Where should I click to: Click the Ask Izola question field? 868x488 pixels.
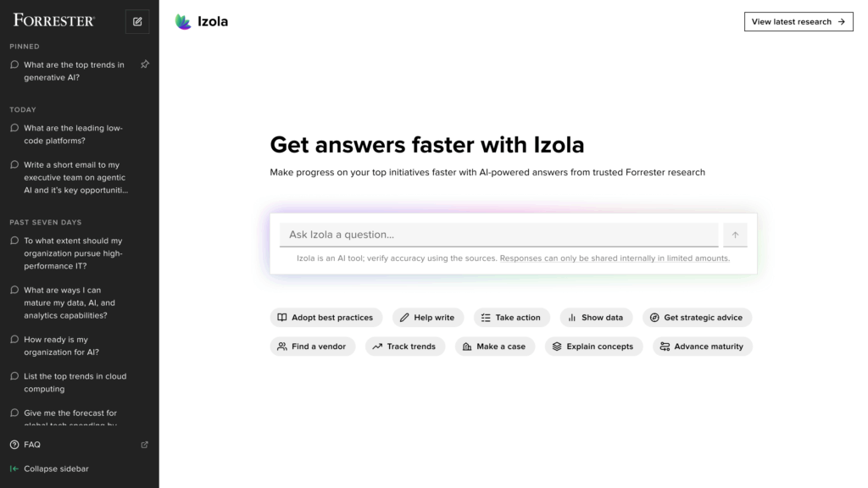point(498,235)
